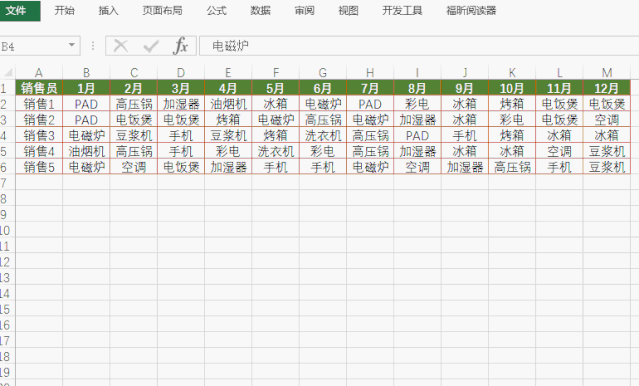The height and width of the screenshot is (386, 639).
Task: Open the 数据 ribbon tab
Action: (x=260, y=11)
